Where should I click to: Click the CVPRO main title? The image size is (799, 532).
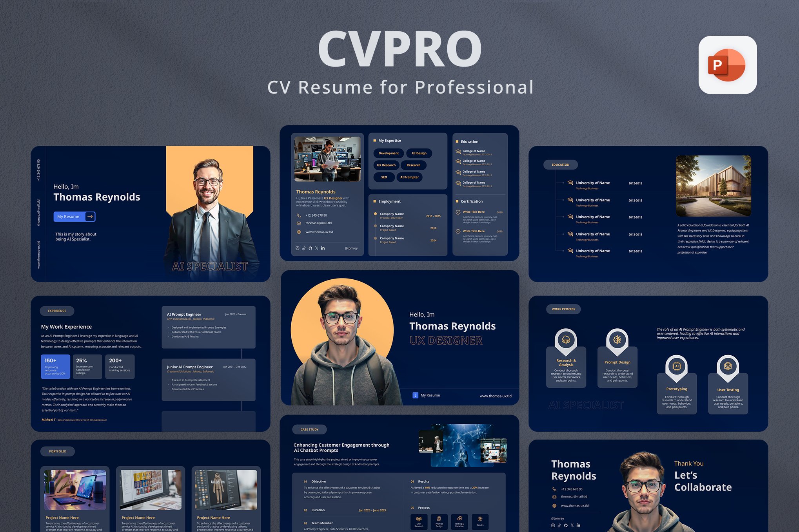[400, 49]
